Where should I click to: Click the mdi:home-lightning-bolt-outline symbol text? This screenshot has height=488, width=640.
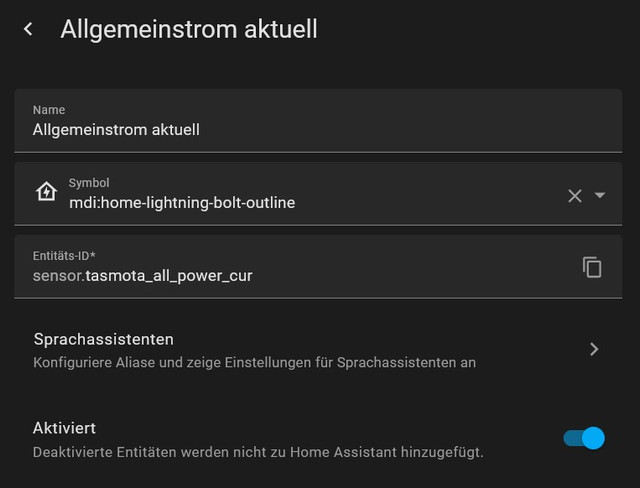point(182,203)
